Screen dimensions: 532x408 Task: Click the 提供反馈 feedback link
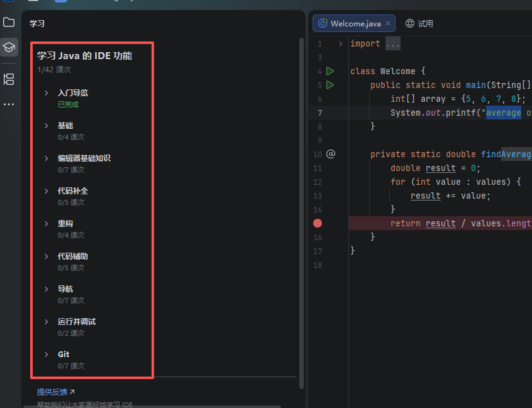[x=52, y=392]
